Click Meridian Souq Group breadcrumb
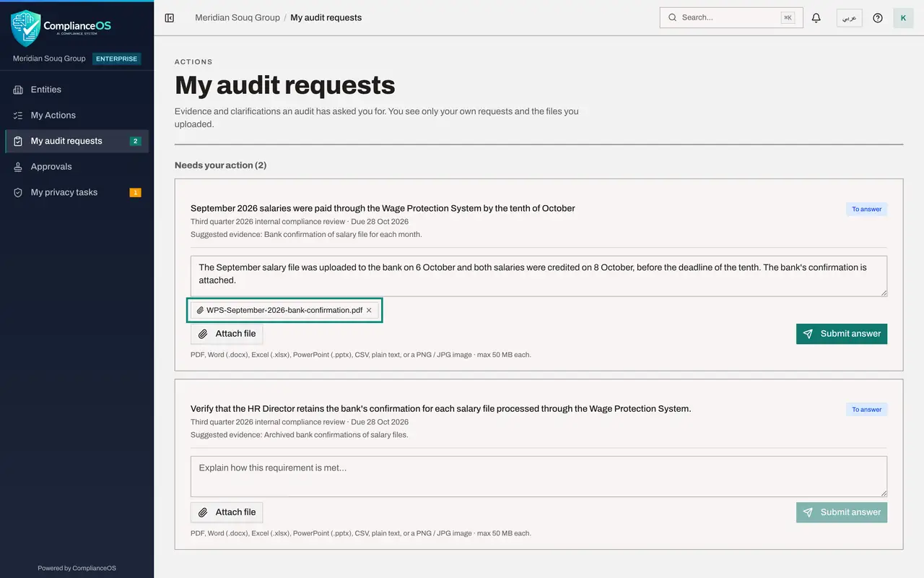Image resolution: width=924 pixels, height=578 pixels. point(237,18)
